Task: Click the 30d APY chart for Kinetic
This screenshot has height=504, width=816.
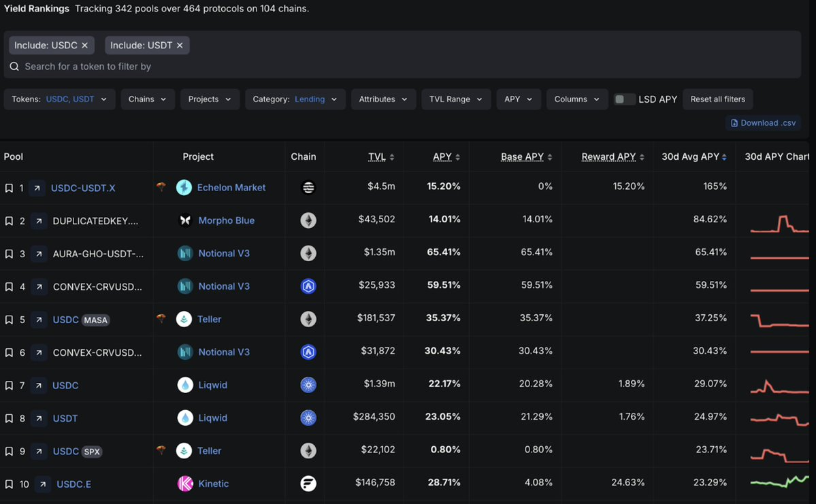Action: (x=779, y=481)
